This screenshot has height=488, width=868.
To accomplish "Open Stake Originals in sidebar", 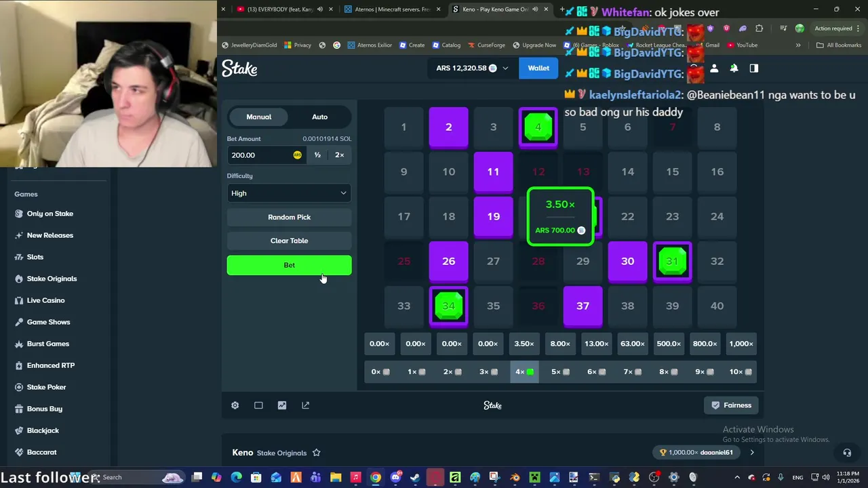I will point(45,279).
